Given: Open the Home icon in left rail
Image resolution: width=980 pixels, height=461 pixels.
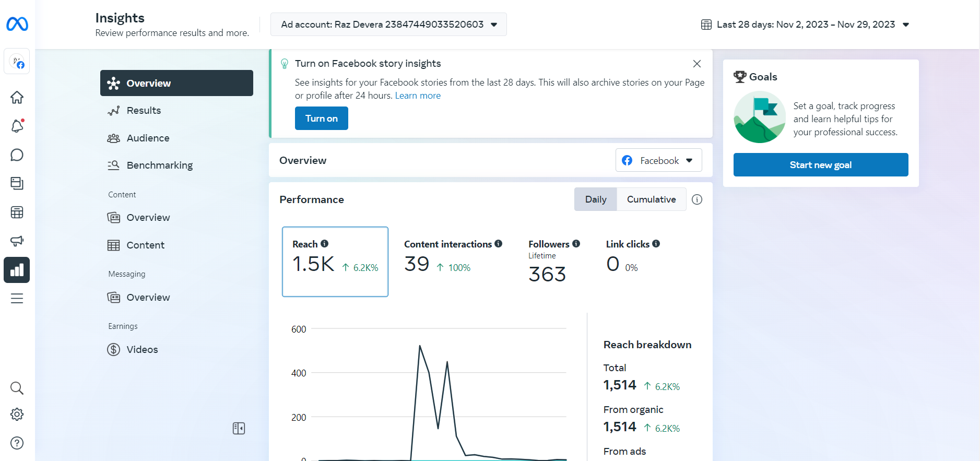Looking at the screenshot, I should [17, 98].
